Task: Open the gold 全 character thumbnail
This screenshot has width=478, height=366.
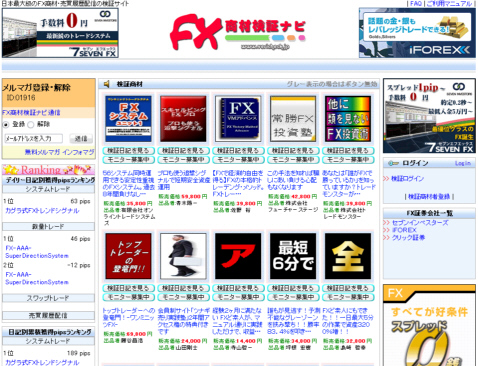Action: point(348,256)
